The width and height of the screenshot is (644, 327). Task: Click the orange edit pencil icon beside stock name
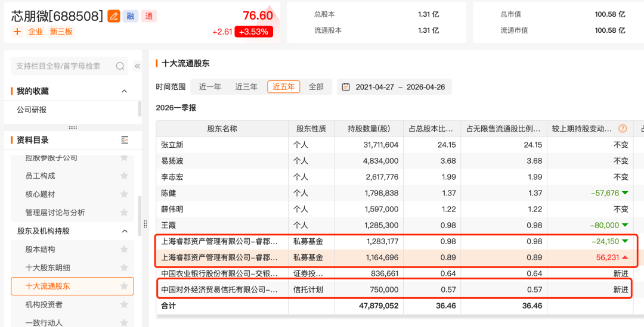point(114,16)
